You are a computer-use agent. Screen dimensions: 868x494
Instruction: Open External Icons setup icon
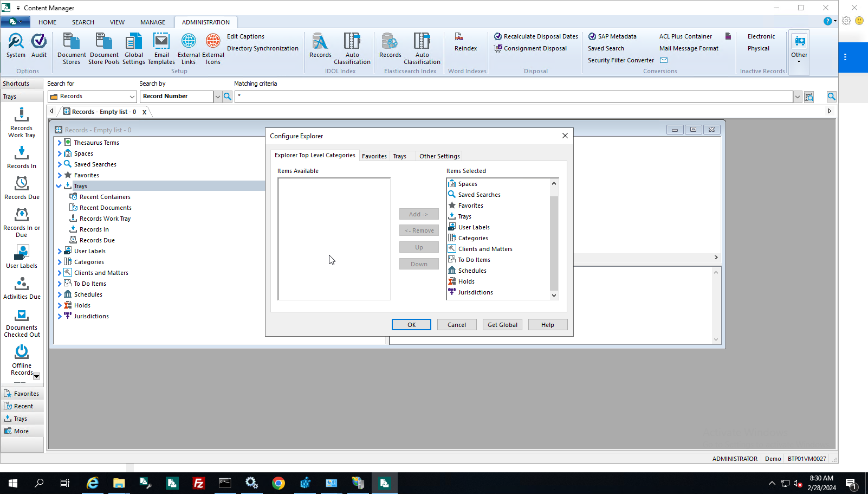point(213,49)
